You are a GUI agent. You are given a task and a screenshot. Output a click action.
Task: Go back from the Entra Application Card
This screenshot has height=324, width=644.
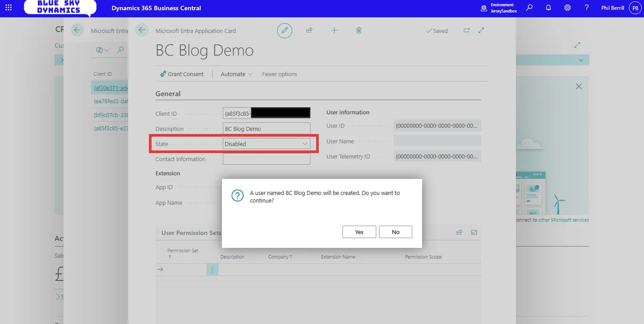click(141, 30)
